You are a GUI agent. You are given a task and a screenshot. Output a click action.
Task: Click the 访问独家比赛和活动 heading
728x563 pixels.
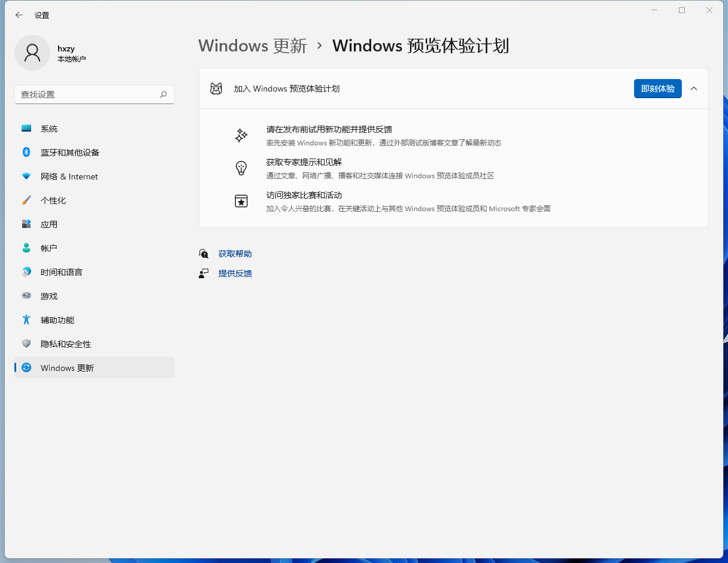pos(304,195)
